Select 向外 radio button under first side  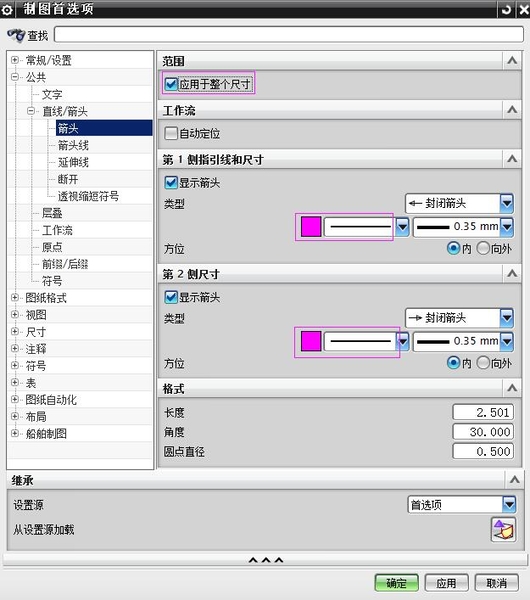483,248
